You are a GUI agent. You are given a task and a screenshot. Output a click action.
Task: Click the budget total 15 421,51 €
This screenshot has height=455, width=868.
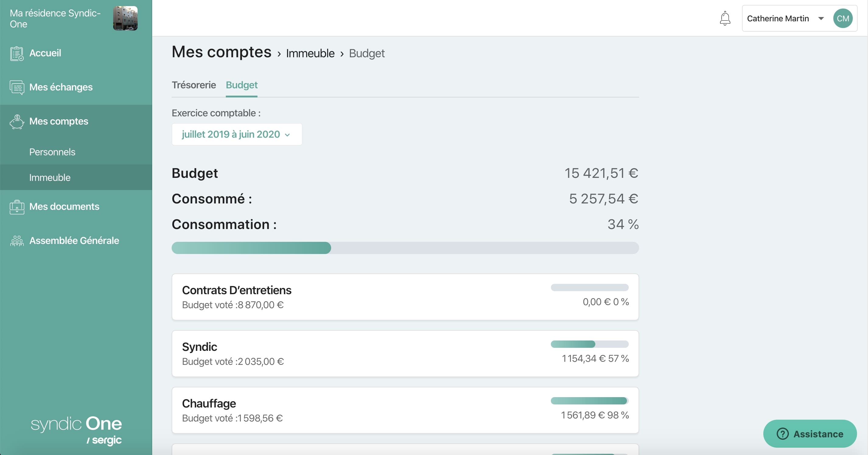601,173
